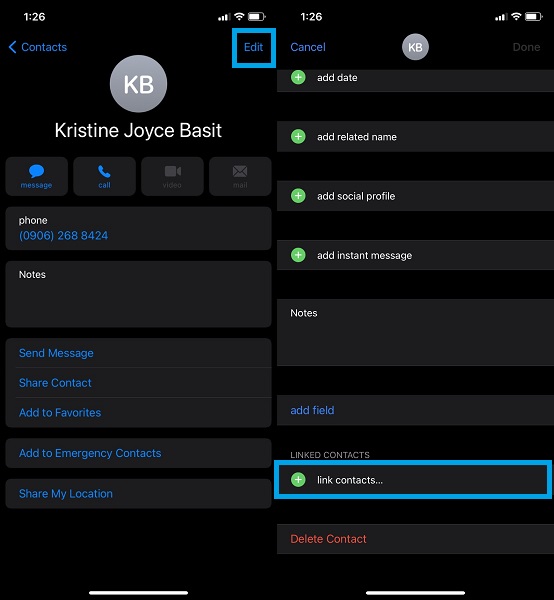Tap the add date label
This screenshot has width=554, height=600.
(x=337, y=78)
